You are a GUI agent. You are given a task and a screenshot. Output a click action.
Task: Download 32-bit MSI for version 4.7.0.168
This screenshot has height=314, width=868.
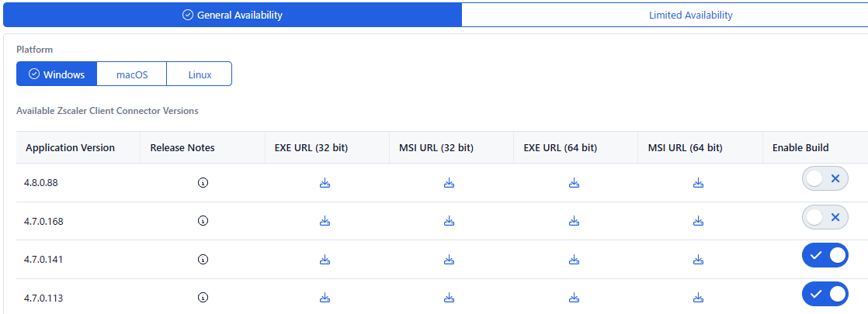[449, 221]
